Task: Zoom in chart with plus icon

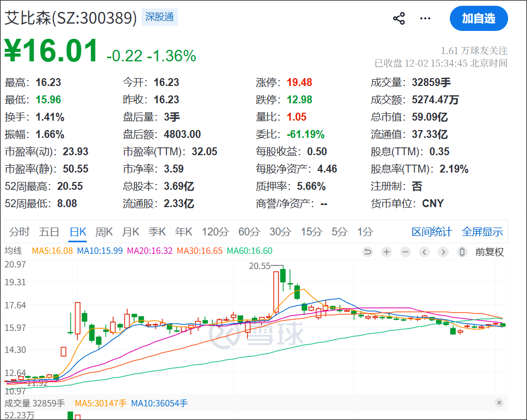Action: click(x=387, y=252)
